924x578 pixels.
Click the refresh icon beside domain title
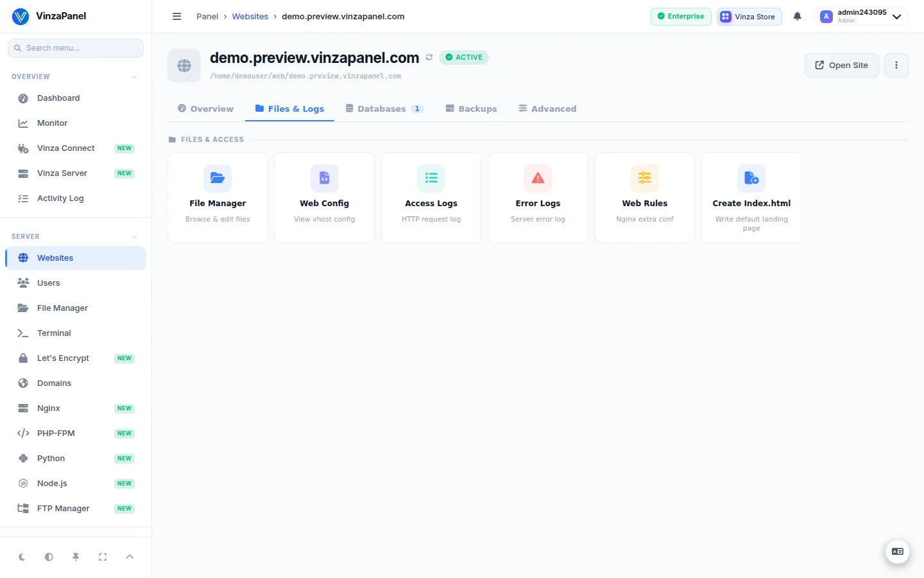click(x=429, y=57)
